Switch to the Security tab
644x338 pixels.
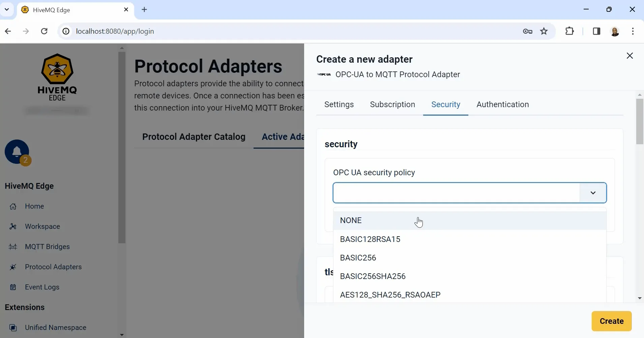coord(446,104)
